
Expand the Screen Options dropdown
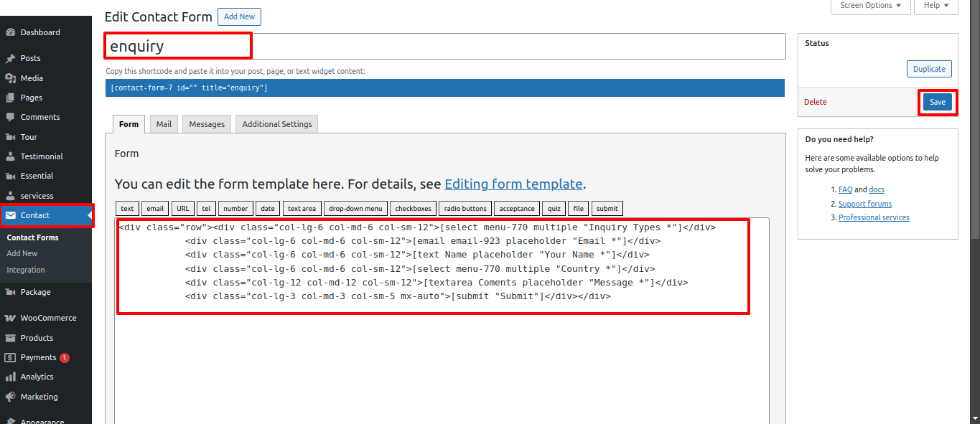(870, 5)
